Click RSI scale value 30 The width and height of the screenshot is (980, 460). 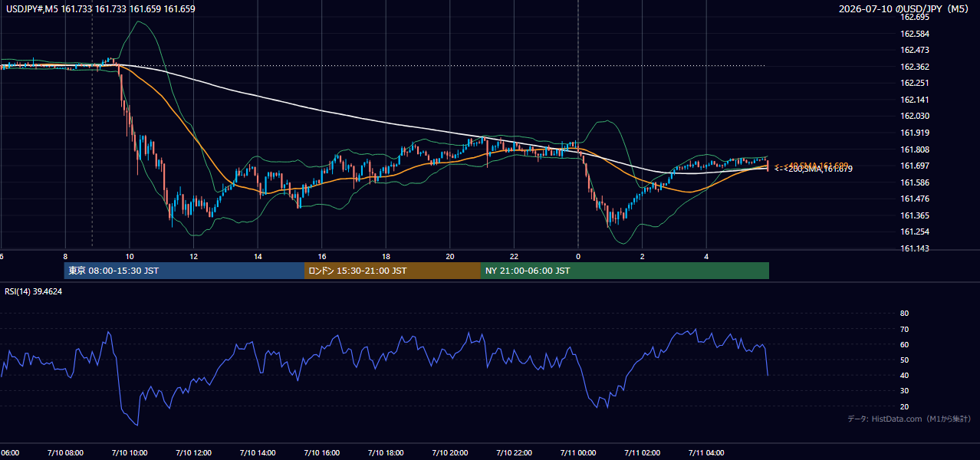[904, 391]
